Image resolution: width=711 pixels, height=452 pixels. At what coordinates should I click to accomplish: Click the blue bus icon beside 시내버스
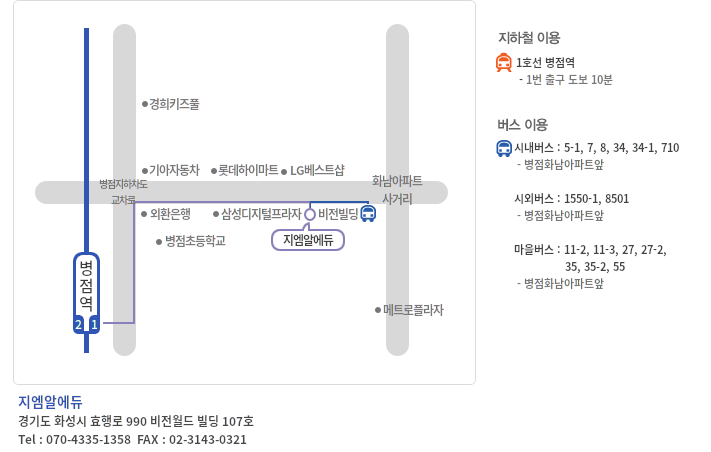pyautogui.click(x=504, y=149)
